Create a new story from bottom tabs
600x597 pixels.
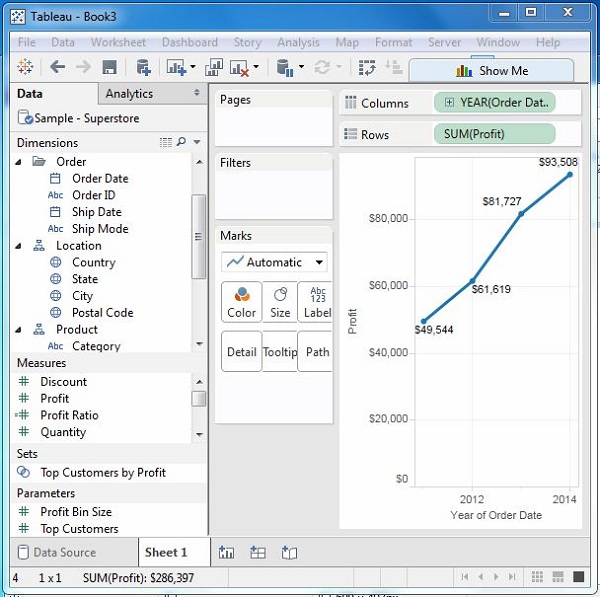pyautogui.click(x=290, y=552)
